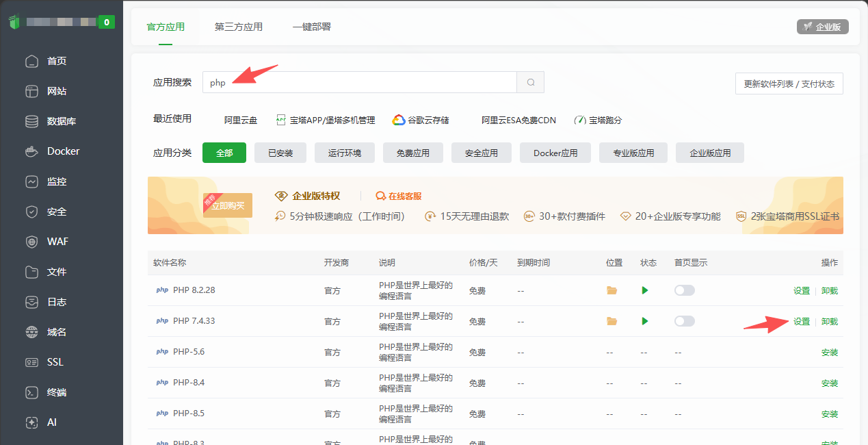Select 安全应用 category filter
868x445 pixels.
click(482, 153)
